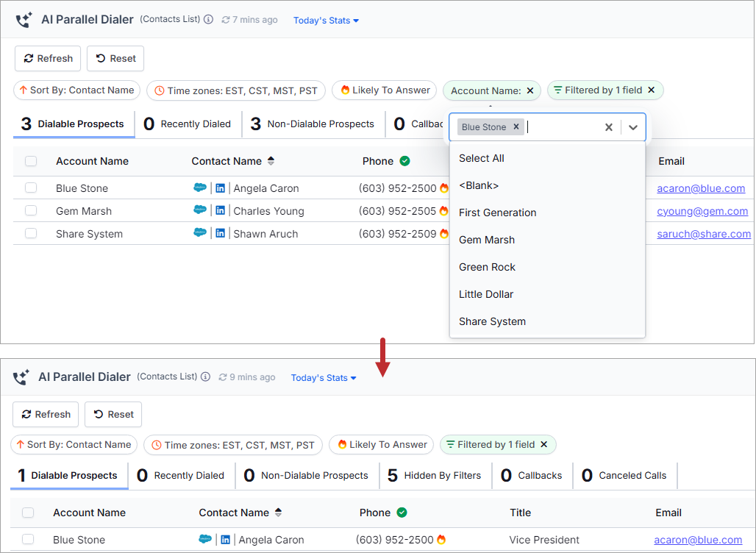Click the fire icon beside the phone in lower view

[x=441, y=540]
